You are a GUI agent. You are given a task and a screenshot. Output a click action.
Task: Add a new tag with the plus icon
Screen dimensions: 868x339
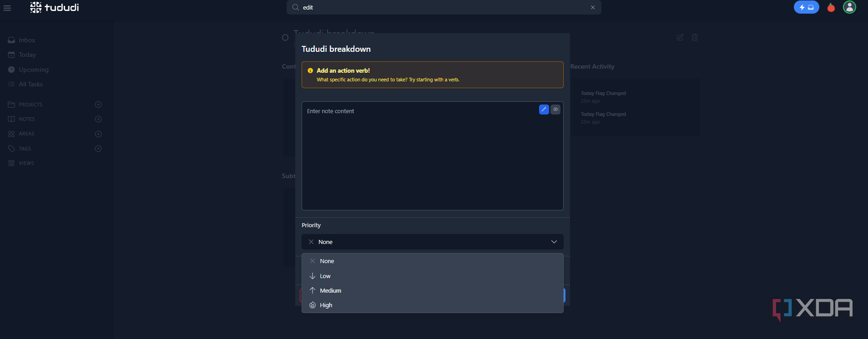point(98,149)
